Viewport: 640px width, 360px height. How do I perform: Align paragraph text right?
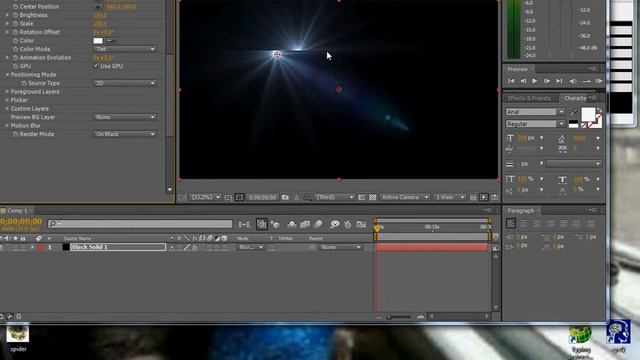click(536, 224)
